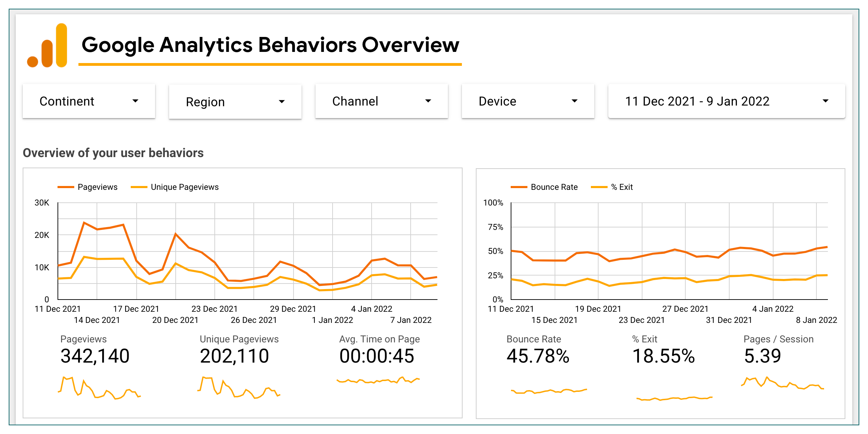868x434 pixels.
Task: Click the Bounce Rate legend line swatch
Action: pos(519,187)
